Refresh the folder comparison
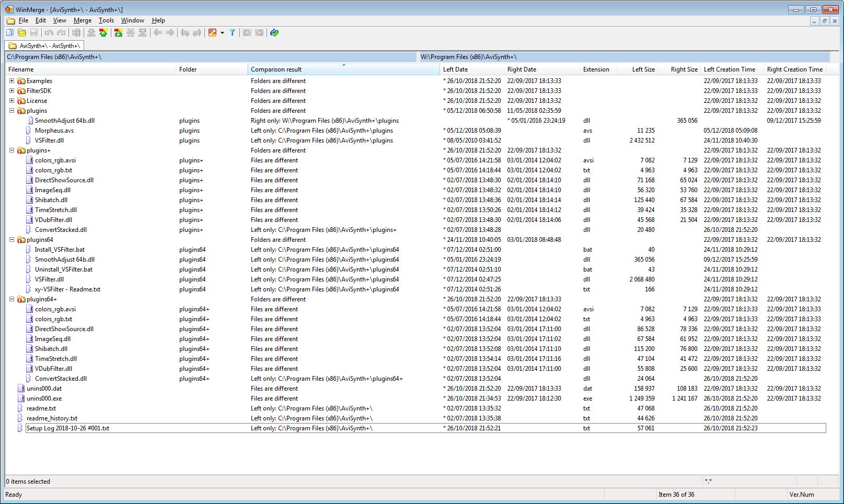The height and width of the screenshot is (504, 844). pos(274,33)
